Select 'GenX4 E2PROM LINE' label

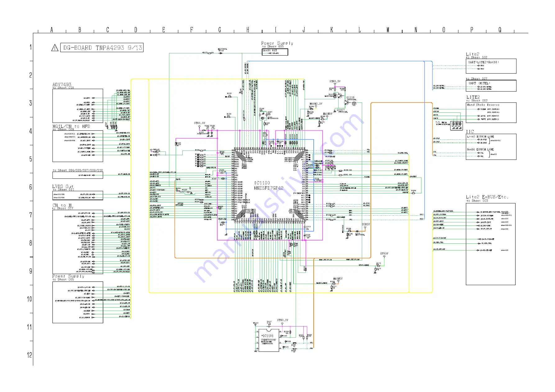[480, 150]
